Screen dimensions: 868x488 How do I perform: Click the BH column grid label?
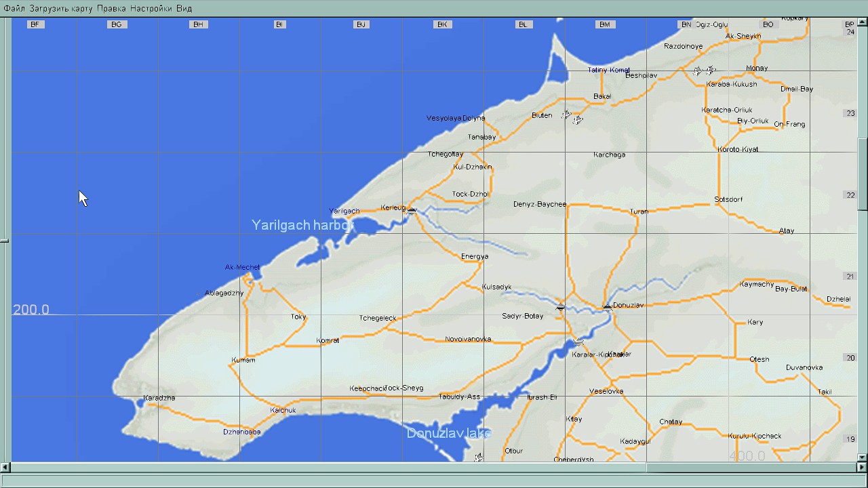coord(198,24)
